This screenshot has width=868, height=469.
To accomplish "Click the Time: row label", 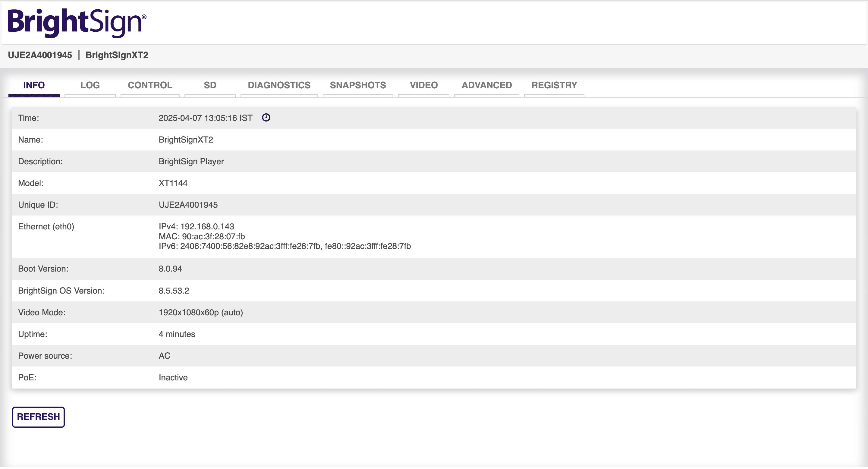I will click(29, 118).
